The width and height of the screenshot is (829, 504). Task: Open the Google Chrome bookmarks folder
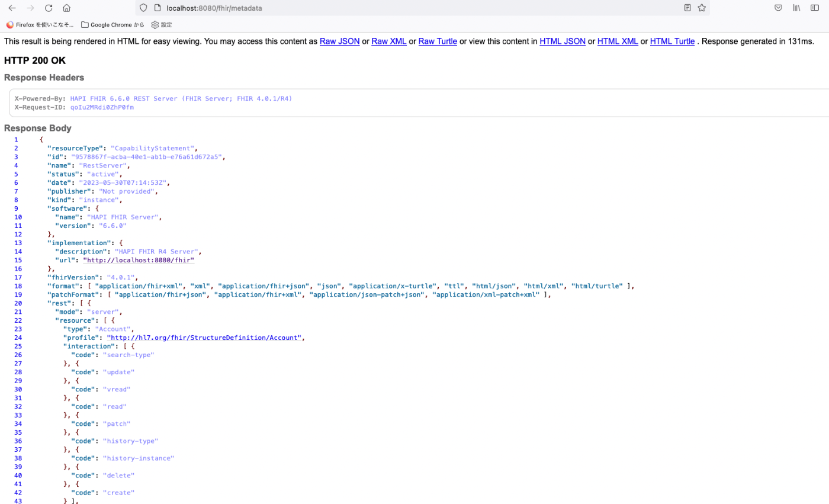pos(113,25)
